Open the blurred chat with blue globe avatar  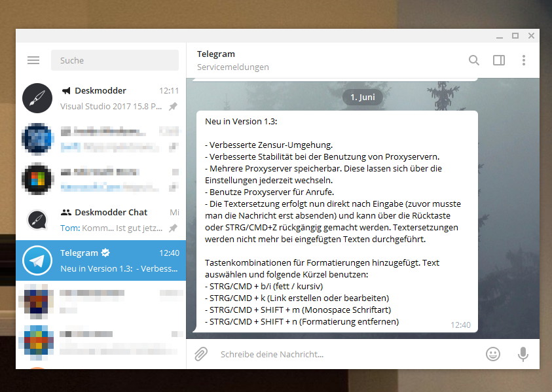pyautogui.click(x=101, y=139)
